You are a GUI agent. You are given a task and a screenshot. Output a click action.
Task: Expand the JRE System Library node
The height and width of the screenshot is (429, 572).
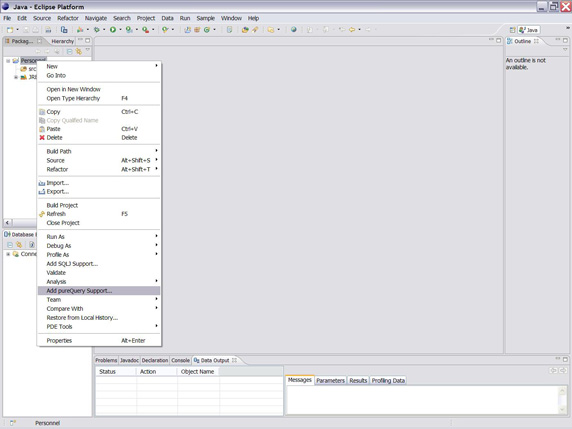[x=16, y=77]
